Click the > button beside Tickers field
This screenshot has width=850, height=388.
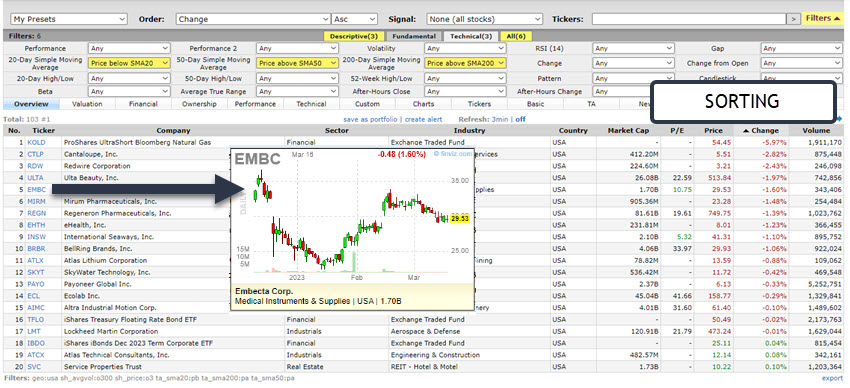(x=794, y=19)
